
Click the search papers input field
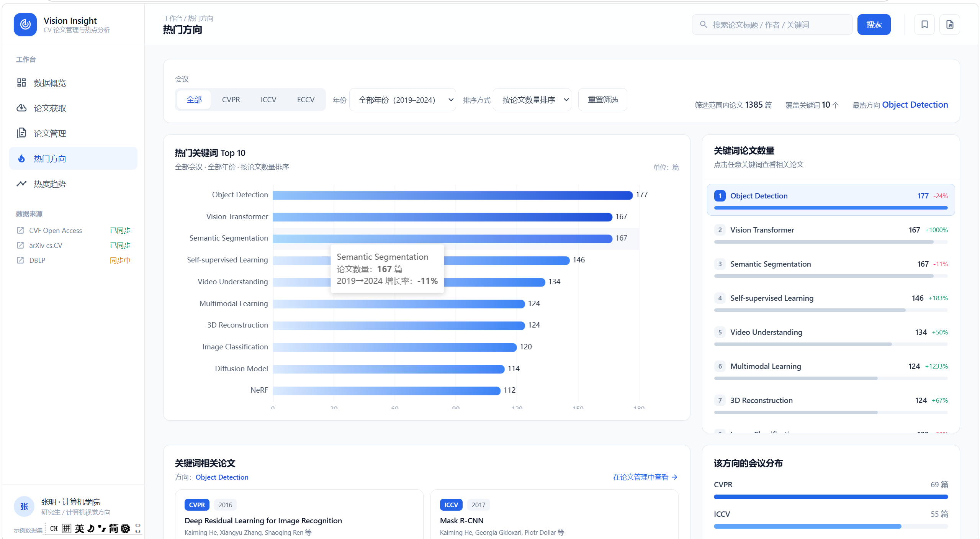pyautogui.click(x=772, y=25)
